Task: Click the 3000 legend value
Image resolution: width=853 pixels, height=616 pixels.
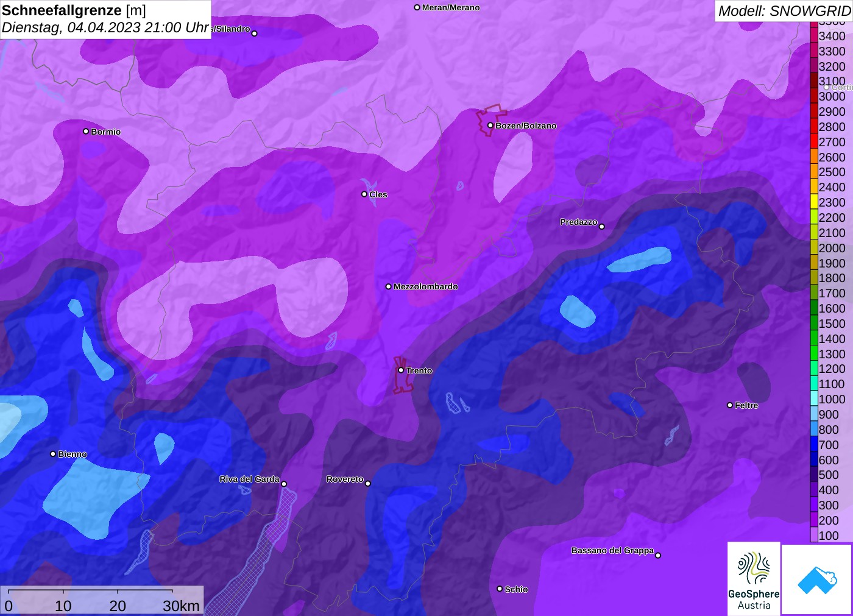Action: point(832,96)
